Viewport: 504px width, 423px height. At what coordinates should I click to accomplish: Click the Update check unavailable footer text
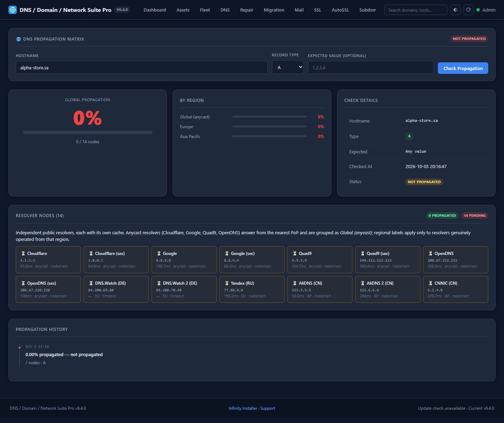click(x=441, y=408)
